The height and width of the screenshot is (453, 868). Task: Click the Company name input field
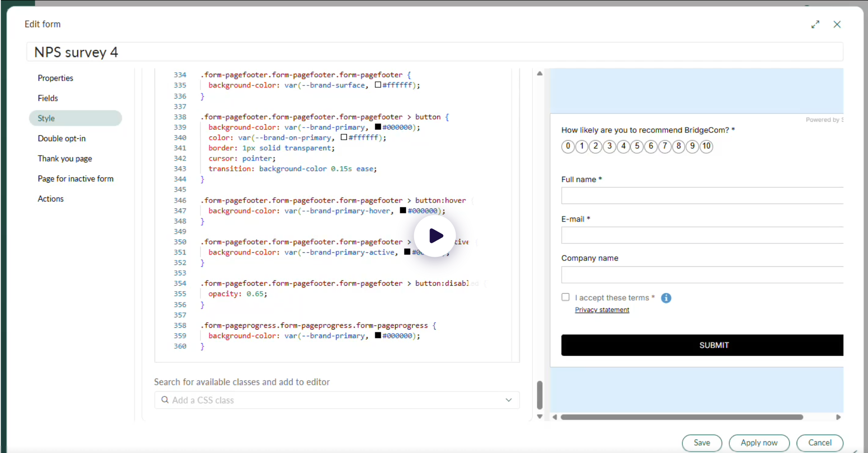[702, 275]
